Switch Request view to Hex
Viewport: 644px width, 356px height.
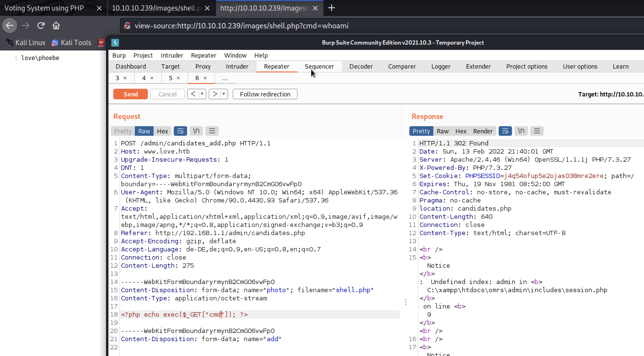162,131
